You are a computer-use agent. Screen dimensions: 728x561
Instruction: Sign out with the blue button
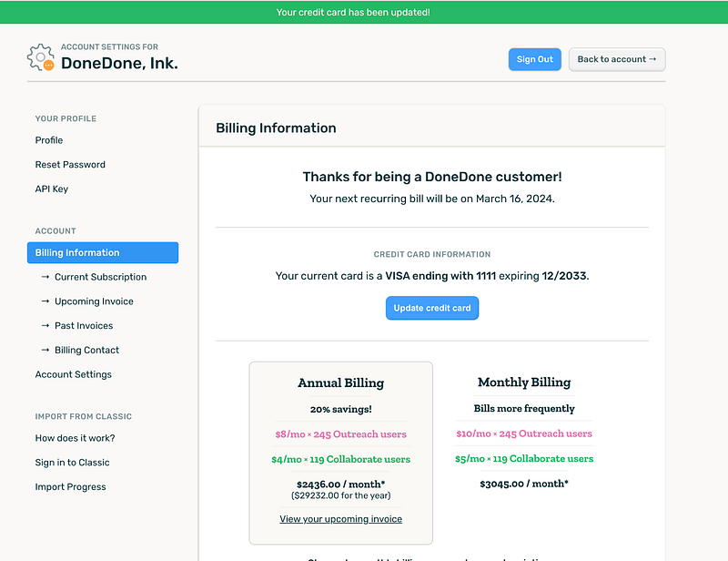point(534,59)
